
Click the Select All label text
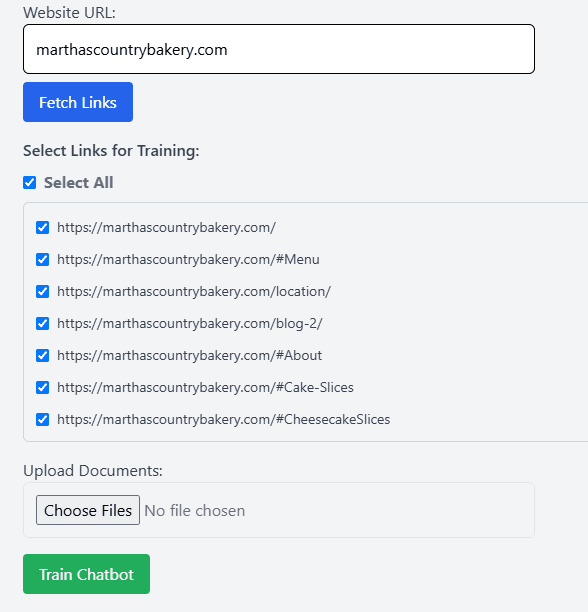click(x=78, y=182)
